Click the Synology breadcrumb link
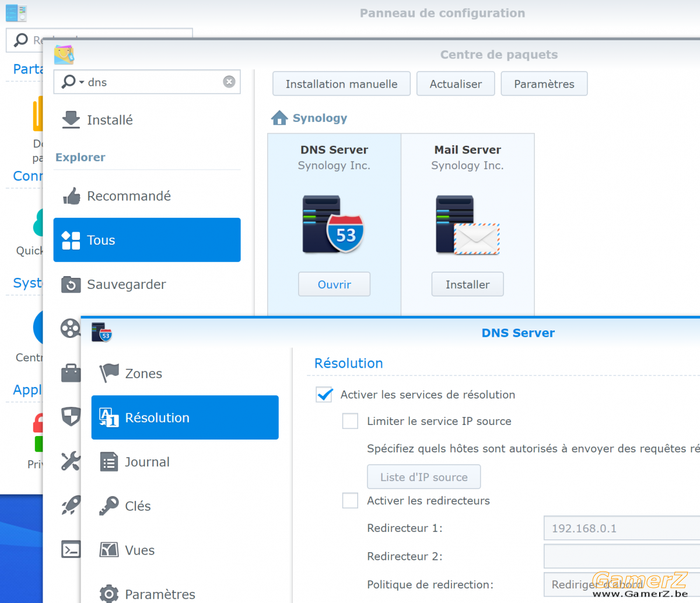Viewport: 700px width, 603px height. [320, 118]
